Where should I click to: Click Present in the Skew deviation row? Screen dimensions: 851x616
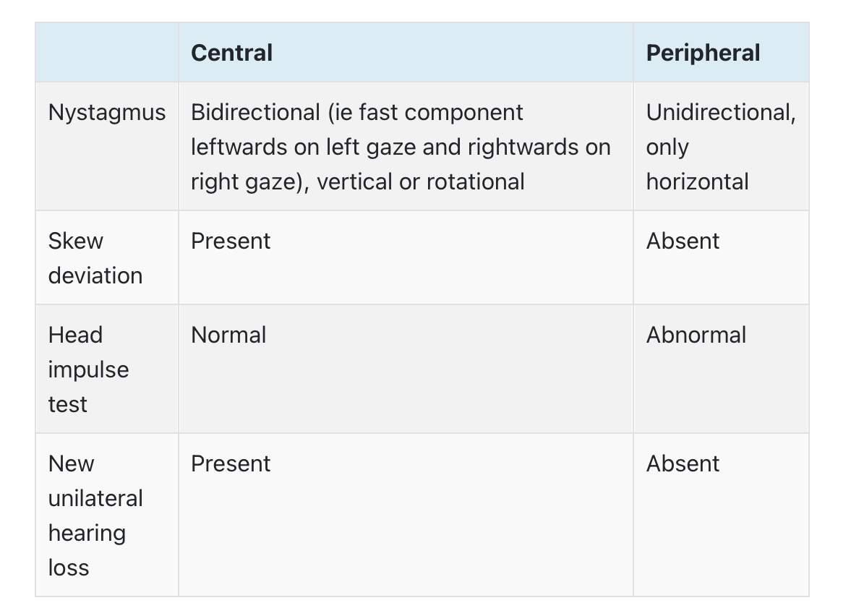[231, 241]
